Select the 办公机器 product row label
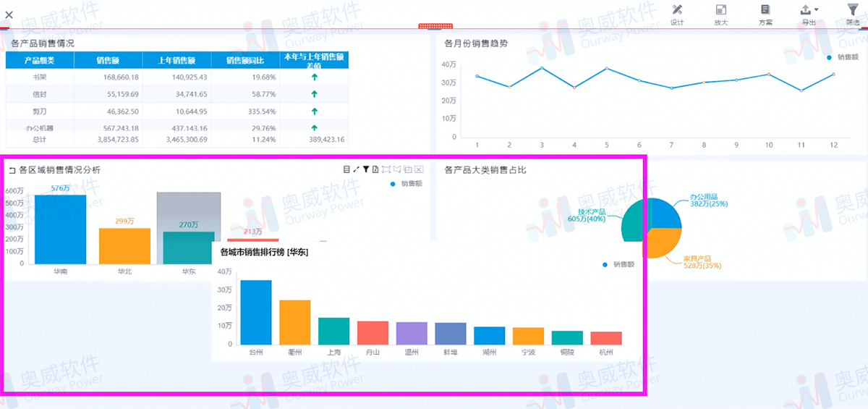Viewport: 868px width, 409px height. (40, 128)
